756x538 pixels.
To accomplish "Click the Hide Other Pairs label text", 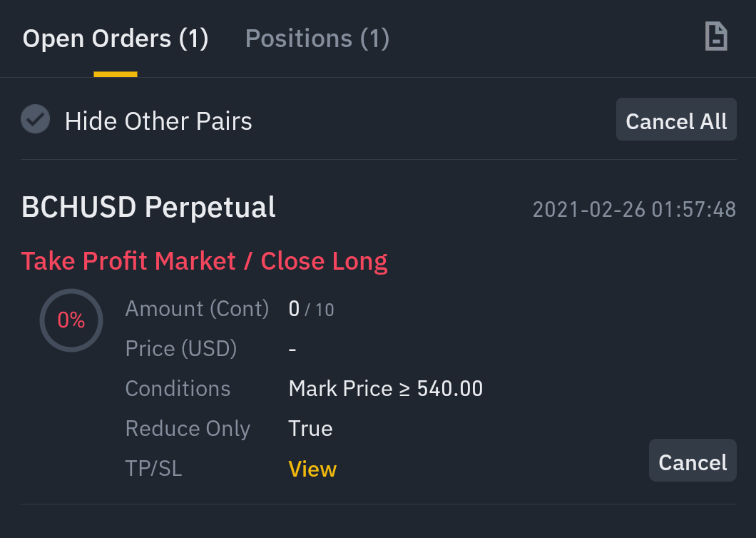I will pyautogui.click(x=158, y=121).
